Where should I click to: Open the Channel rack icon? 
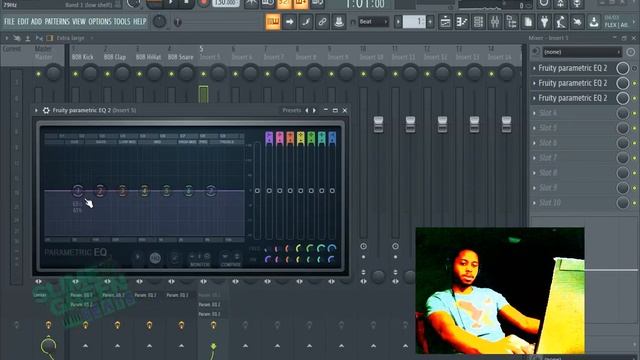(478, 22)
